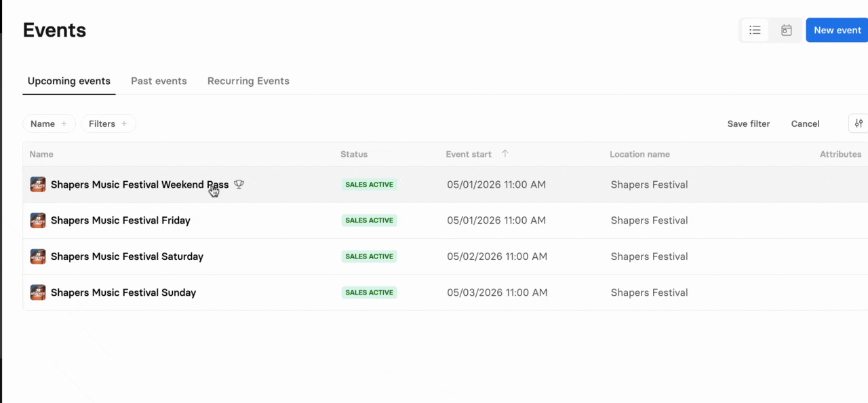Viewport: 868px width, 403px height.
Task: Click Save filter
Action: (748, 123)
